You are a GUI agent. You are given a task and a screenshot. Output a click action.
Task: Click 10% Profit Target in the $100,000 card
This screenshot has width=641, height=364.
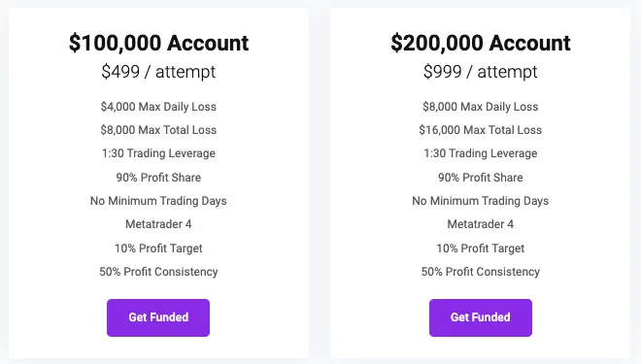(x=158, y=248)
